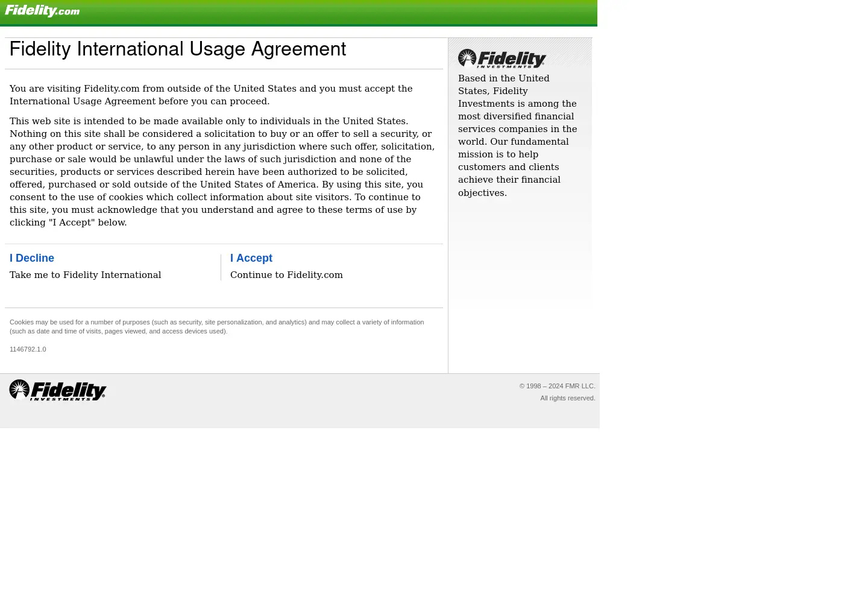Click the 'Based in the United States' sidebar paragraph
Screen dimensions: 868x603
point(518,136)
